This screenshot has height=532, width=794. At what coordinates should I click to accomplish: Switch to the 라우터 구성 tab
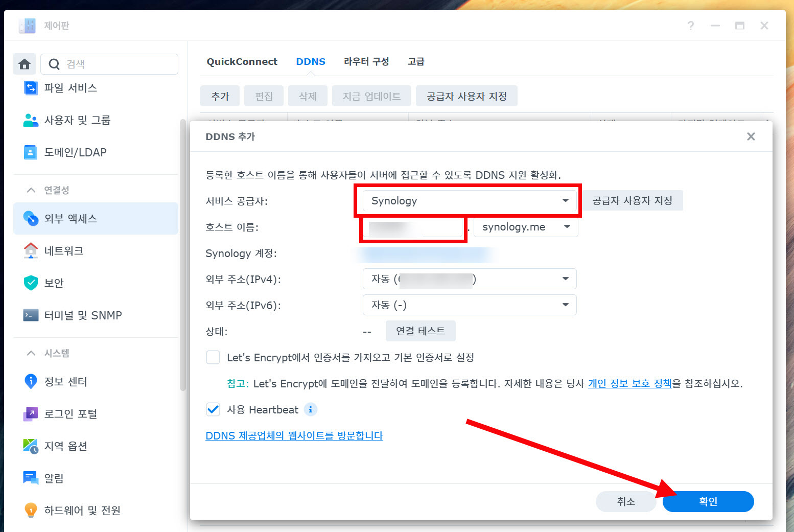pyautogui.click(x=366, y=61)
